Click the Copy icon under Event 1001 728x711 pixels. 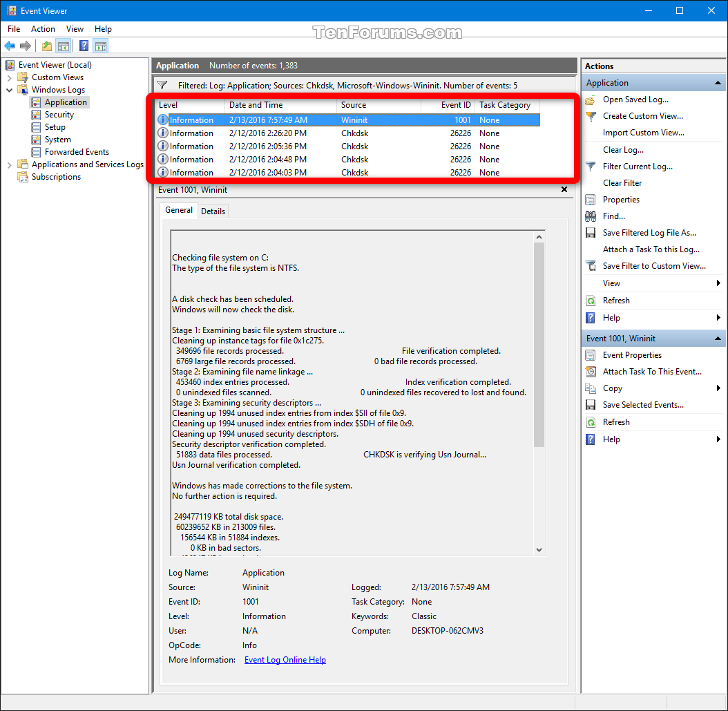coord(589,388)
